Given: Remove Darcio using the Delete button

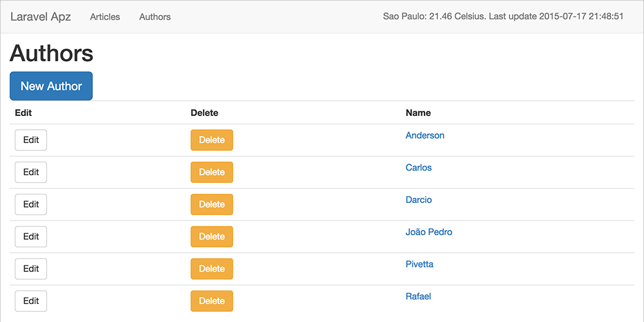Looking at the screenshot, I should pyautogui.click(x=212, y=204).
